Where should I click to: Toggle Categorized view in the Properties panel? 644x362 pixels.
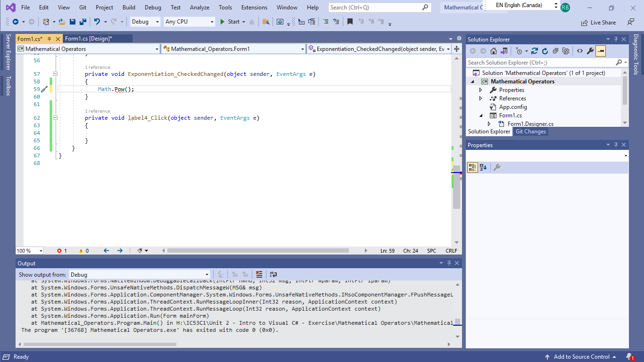click(x=472, y=167)
